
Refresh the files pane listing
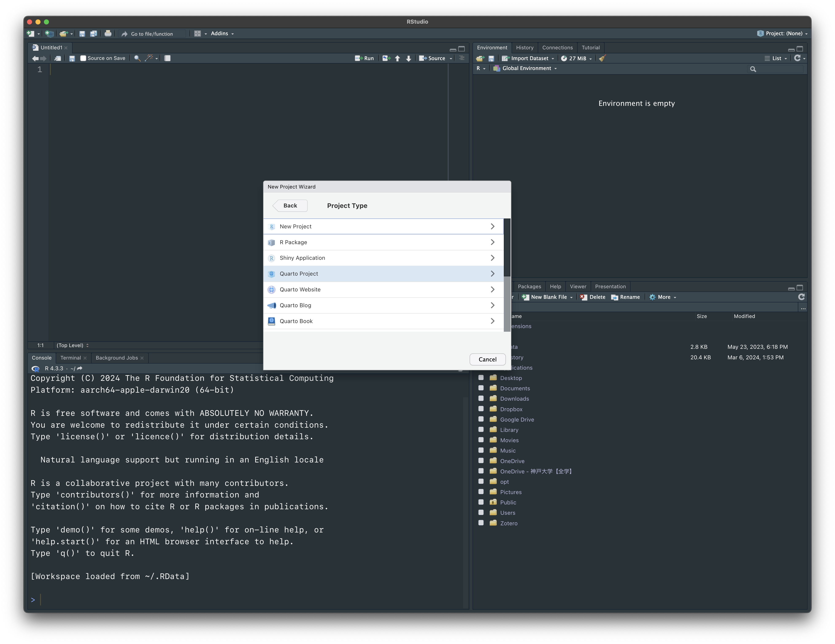point(801,297)
